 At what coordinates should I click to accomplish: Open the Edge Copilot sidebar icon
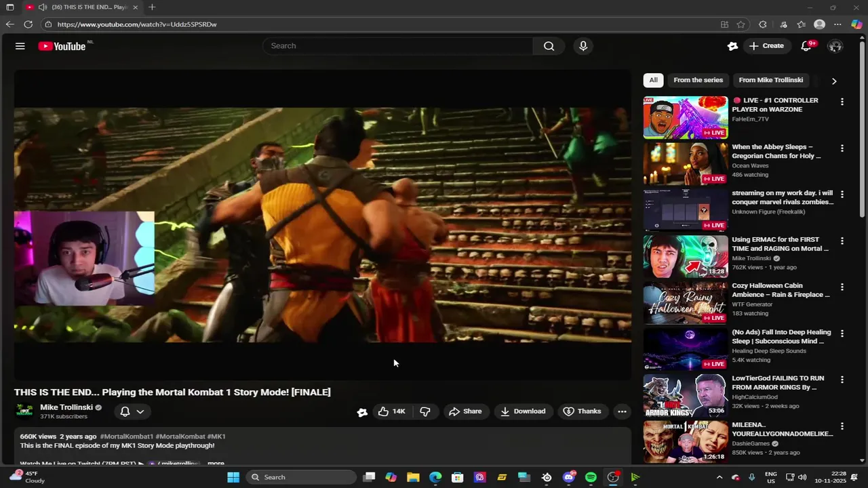pos(856,24)
